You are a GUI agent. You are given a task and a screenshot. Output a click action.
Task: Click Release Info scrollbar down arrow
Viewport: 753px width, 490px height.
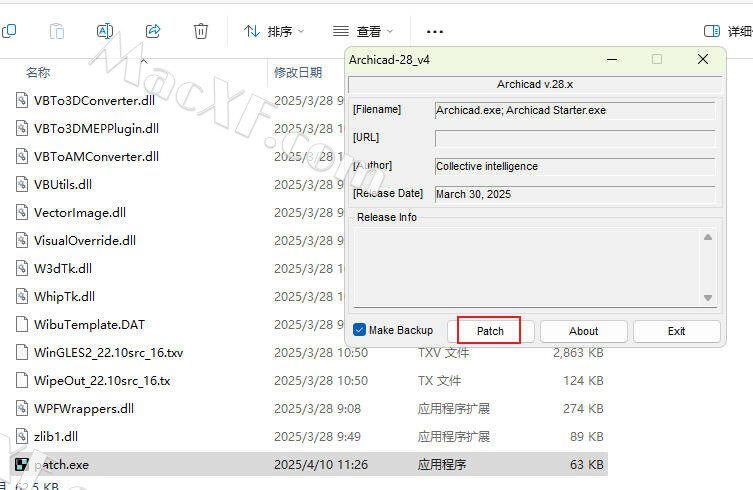click(x=708, y=298)
